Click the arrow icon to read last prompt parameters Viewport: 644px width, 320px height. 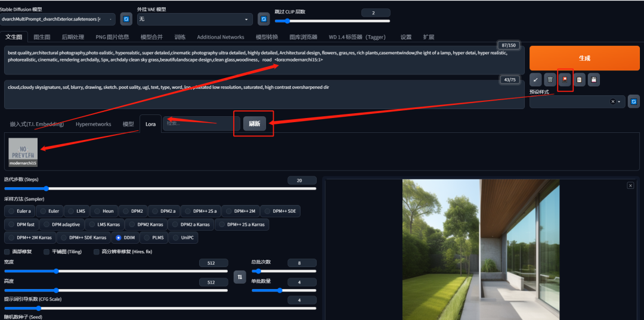pos(535,80)
